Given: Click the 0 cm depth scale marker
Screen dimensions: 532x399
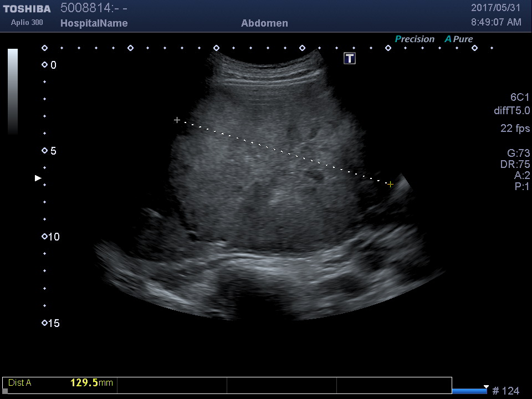Looking at the screenshot, I should [x=44, y=65].
